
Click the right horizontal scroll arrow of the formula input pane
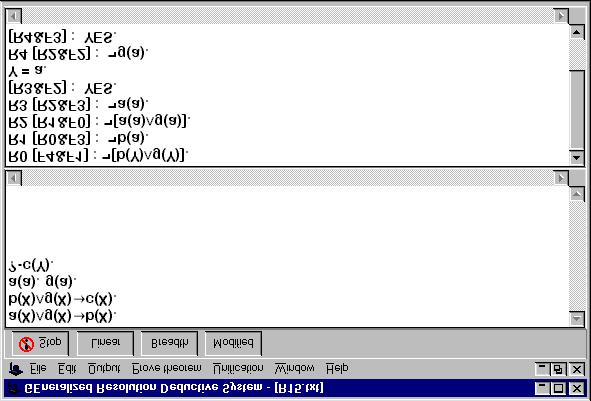tap(561, 178)
